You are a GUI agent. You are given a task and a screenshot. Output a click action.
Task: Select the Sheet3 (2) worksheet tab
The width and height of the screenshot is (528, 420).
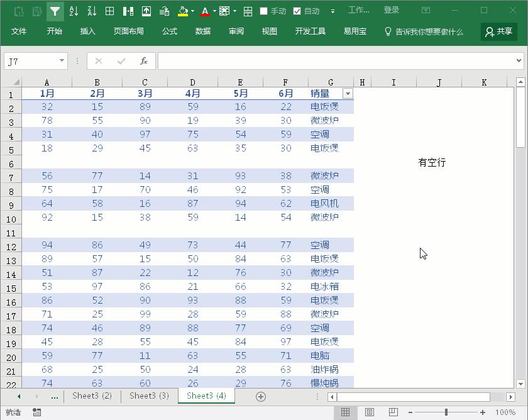pyautogui.click(x=92, y=396)
